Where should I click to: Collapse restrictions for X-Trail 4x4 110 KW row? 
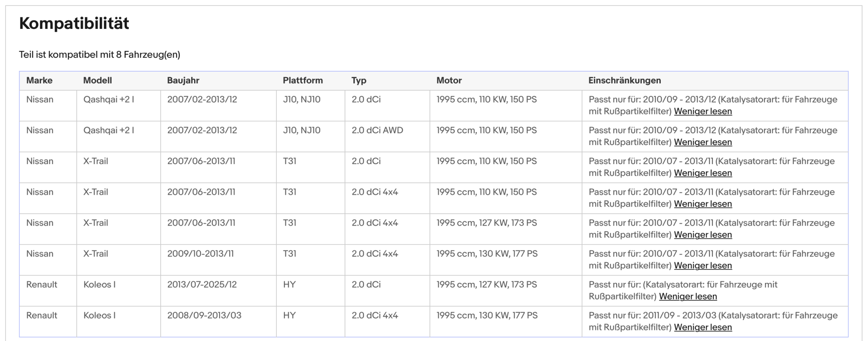click(x=703, y=204)
